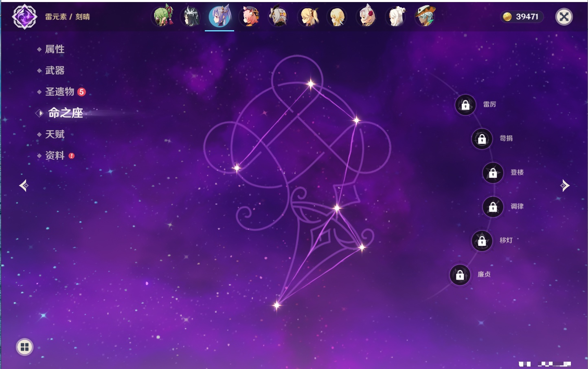Select the black-haired avatar with silver headpiece
This screenshot has height=369, width=588.
coord(191,16)
